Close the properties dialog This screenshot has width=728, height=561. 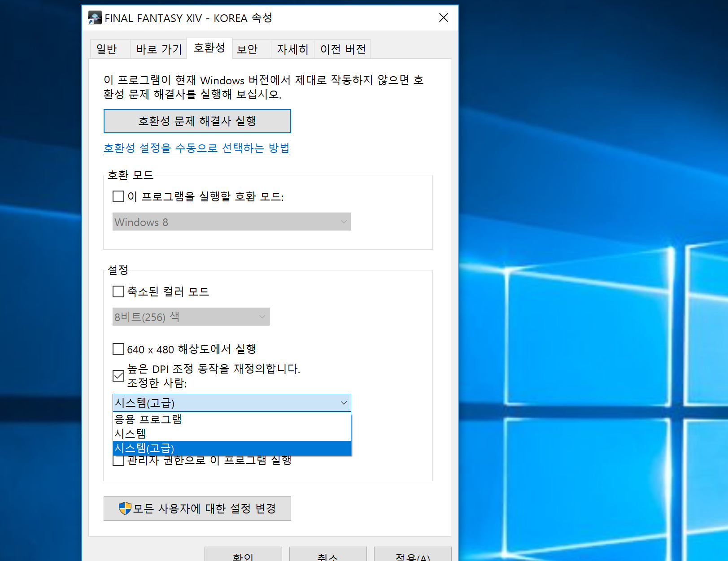tap(444, 17)
